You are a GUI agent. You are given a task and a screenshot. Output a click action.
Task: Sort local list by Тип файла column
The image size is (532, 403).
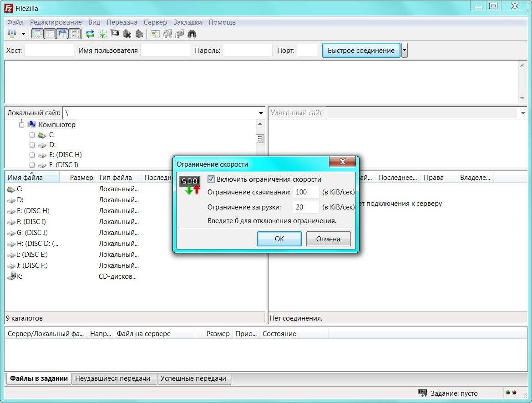[x=119, y=178]
